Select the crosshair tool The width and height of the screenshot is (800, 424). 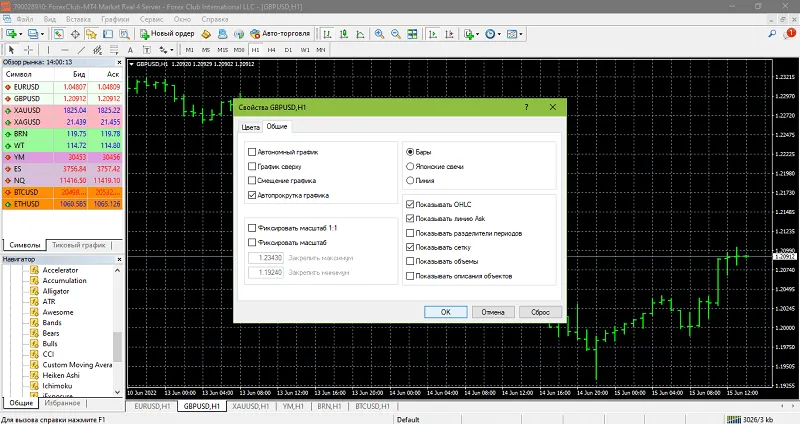click(28, 49)
